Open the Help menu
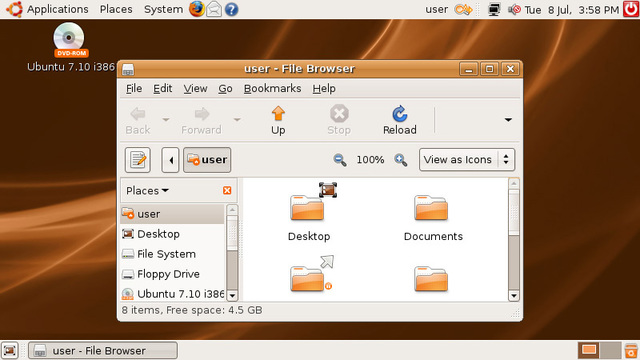This screenshot has width=640, height=360. 324,89
